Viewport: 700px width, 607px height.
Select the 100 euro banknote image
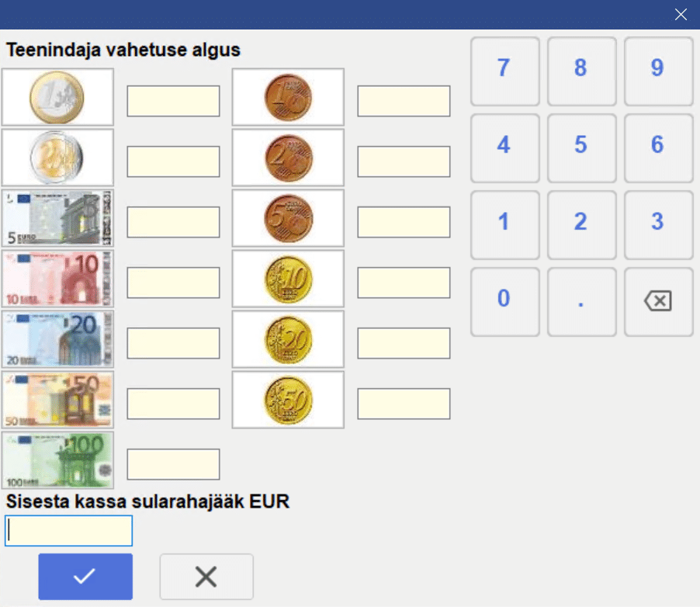click(x=57, y=460)
